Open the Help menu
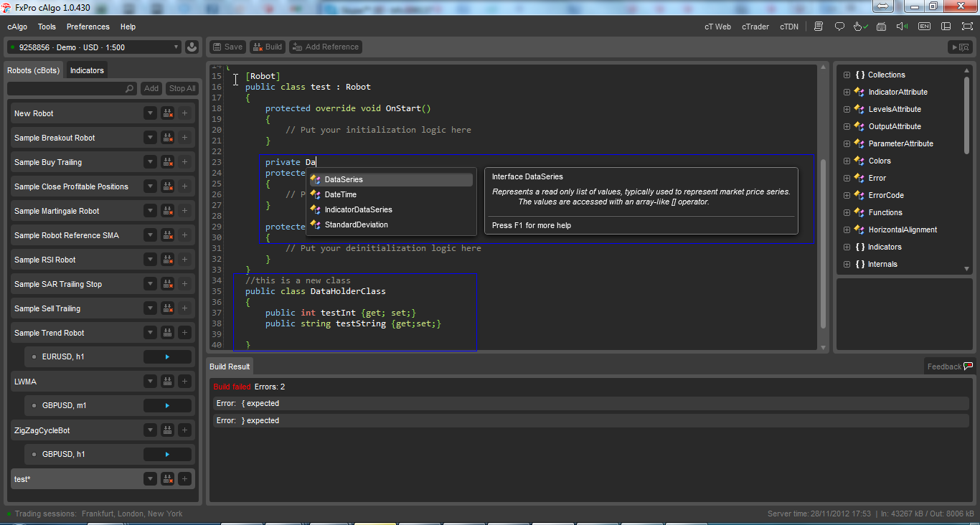This screenshot has height=525, width=980. (128, 27)
